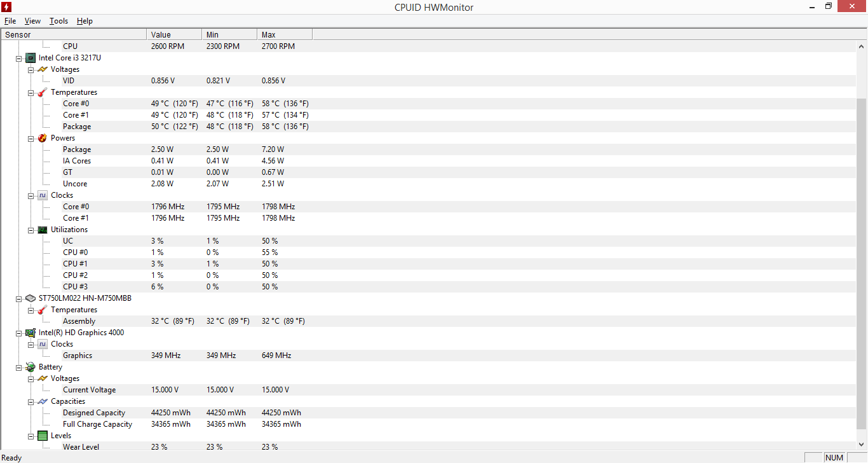The width and height of the screenshot is (868, 463).
Task: Select the Wear Level row
Action: [x=428, y=446]
